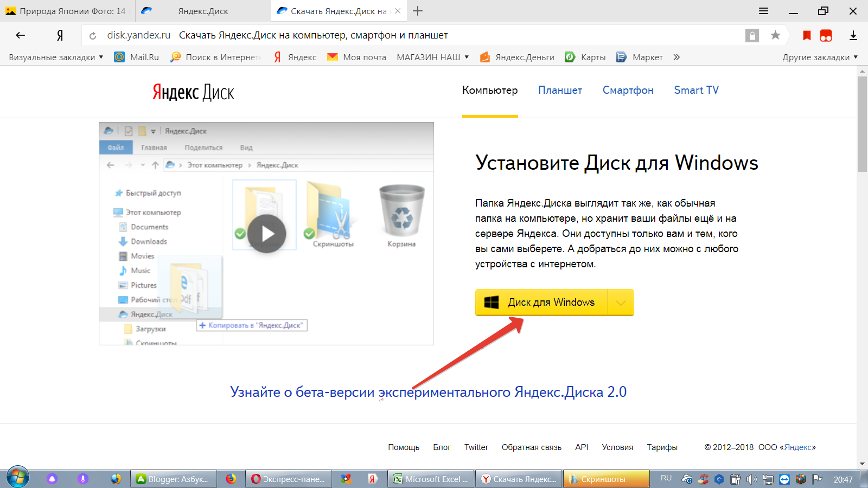Click the speaker volume tray icon
This screenshot has height=488, width=868.
[751, 479]
